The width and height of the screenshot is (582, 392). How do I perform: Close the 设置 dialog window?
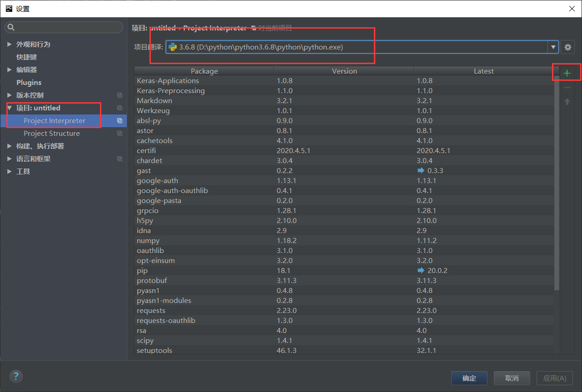[572, 9]
